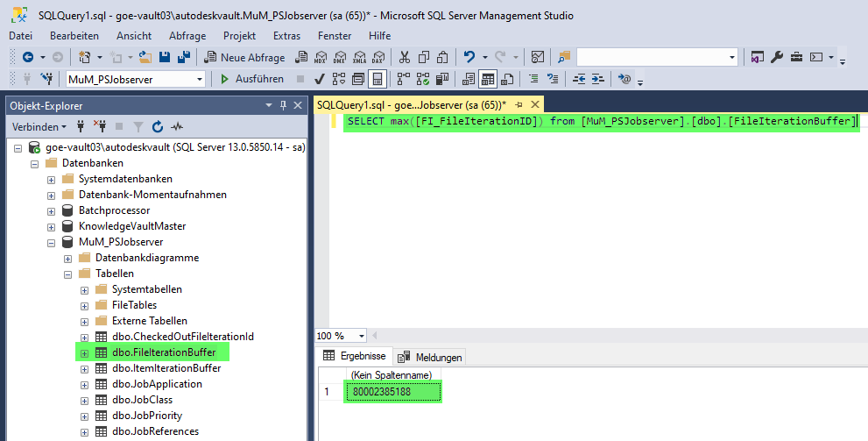The height and width of the screenshot is (441, 868).
Task: Click the XMLA query icon
Action: [359, 57]
